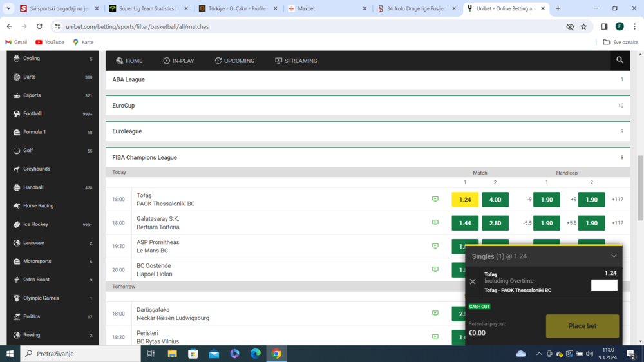Open the Darts sport icon in sidebar
The height and width of the screenshot is (362, 644).
[x=17, y=77]
